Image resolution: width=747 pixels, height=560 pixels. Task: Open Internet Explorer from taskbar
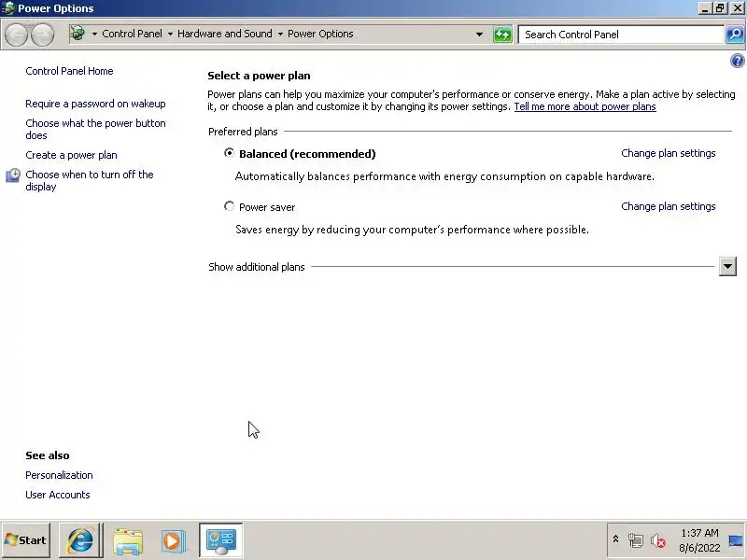tap(80, 540)
